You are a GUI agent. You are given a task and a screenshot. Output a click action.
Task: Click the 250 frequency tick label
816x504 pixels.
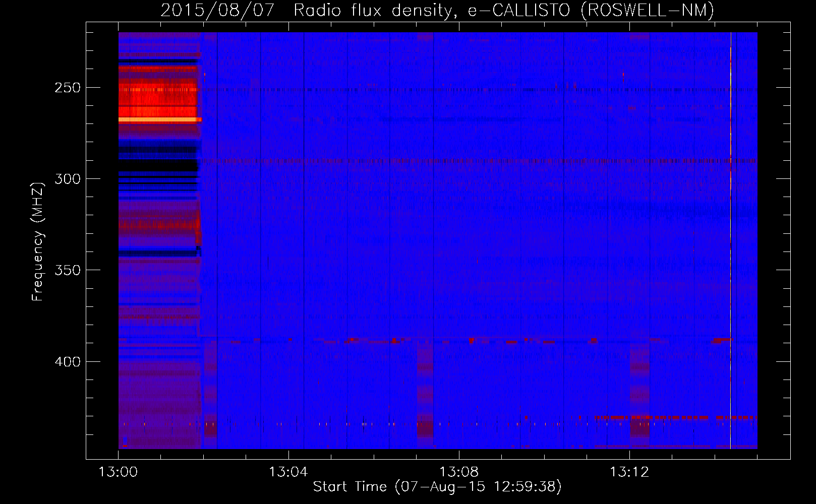coord(68,88)
